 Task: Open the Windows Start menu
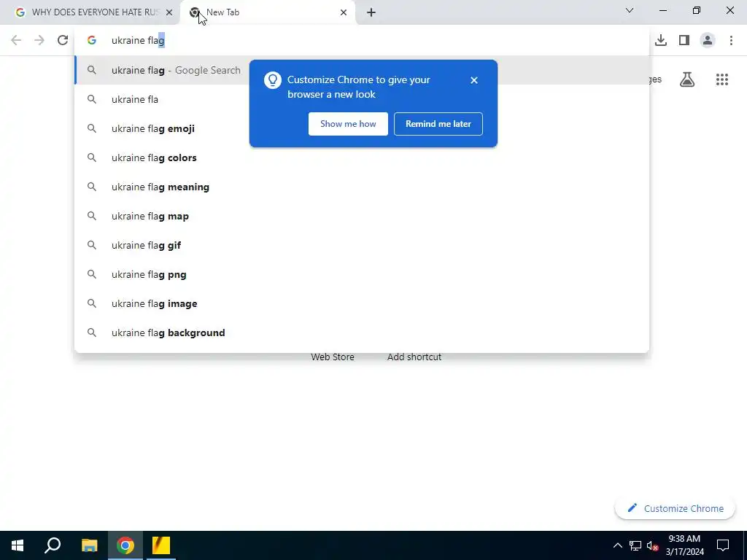(18, 545)
